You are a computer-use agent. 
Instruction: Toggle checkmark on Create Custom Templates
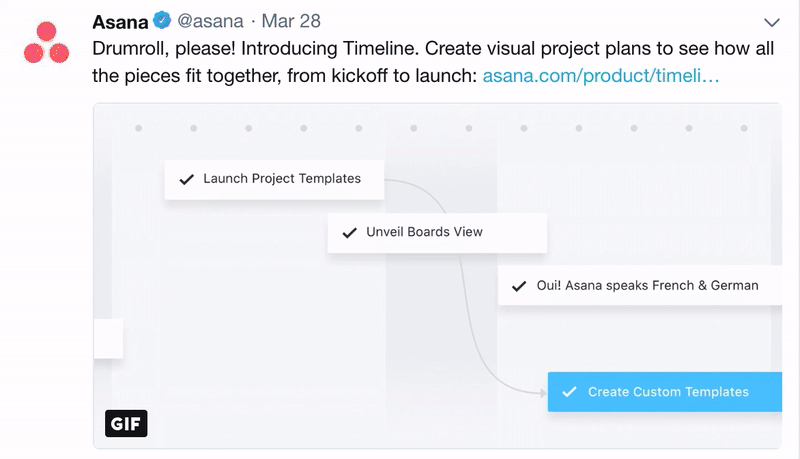pyautogui.click(x=569, y=392)
